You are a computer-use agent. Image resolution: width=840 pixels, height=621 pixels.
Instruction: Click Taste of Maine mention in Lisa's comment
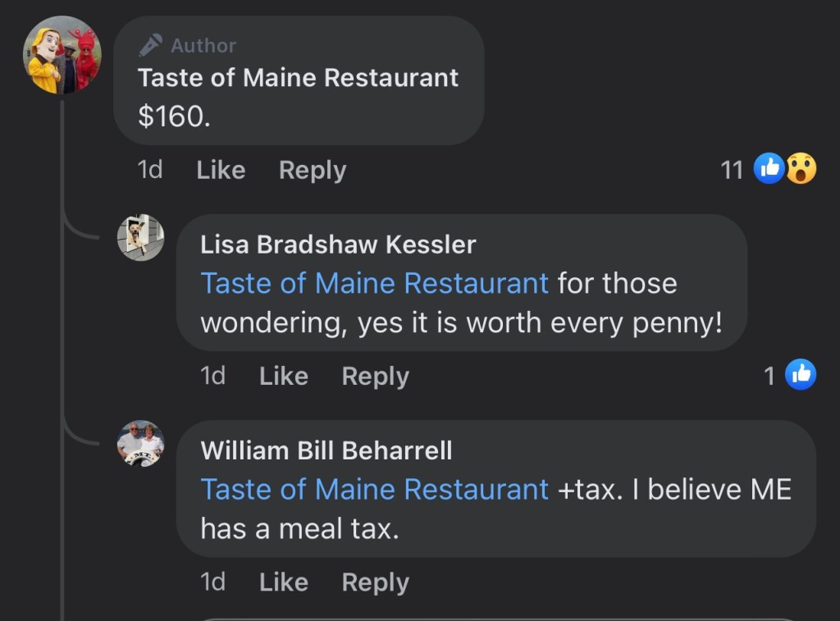pos(374,283)
